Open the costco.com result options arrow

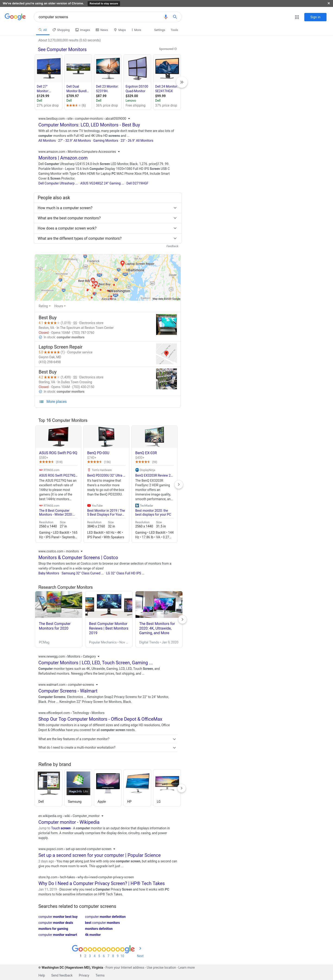(x=81, y=551)
